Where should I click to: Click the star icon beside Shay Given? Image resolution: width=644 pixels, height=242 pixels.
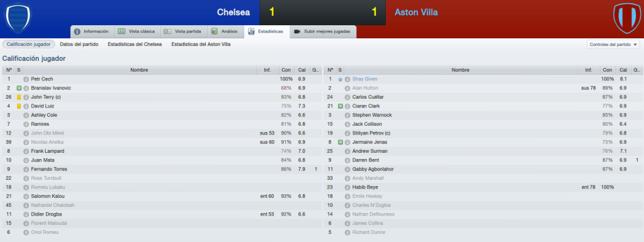pos(340,79)
